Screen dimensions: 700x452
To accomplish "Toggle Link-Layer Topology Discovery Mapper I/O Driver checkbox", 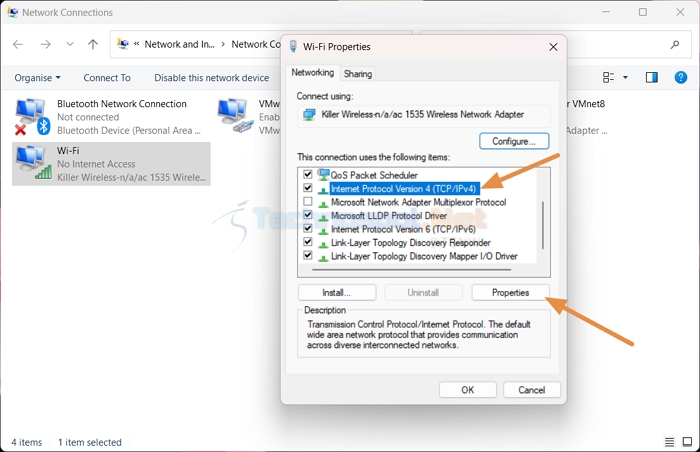I will (308, 255).
